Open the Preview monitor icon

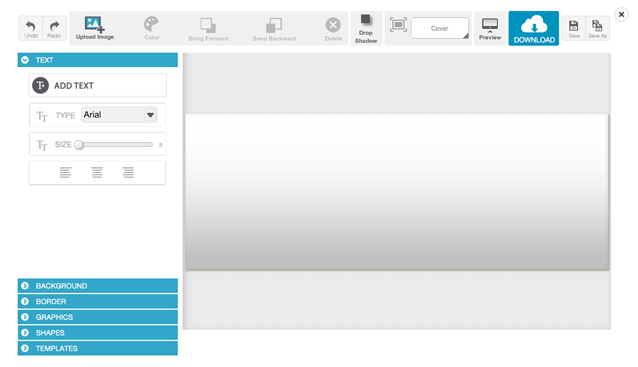490,24
